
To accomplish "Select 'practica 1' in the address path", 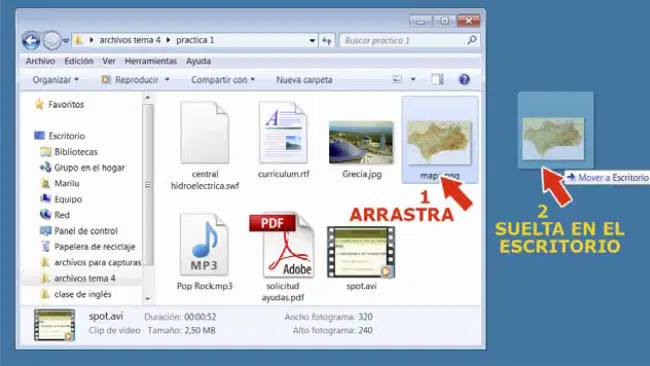I will (x=195, y=40).
